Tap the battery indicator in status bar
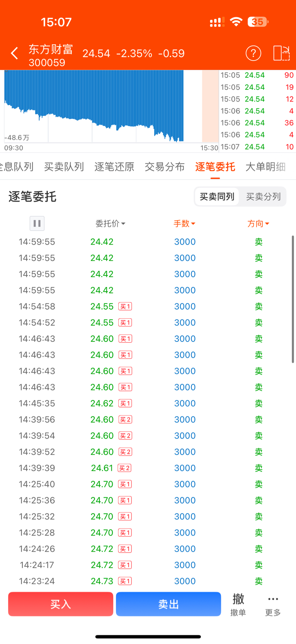296x644 pixels. pos(258,22)
